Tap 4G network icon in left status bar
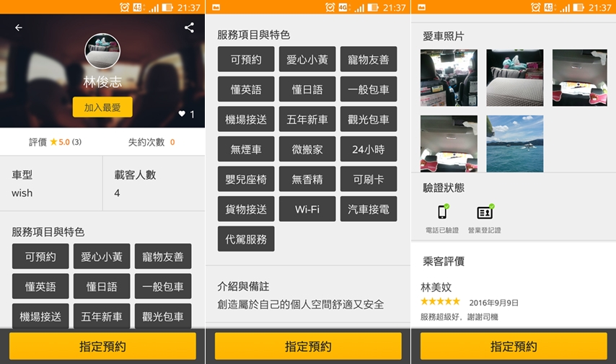 pyautogui.click(x=138, y=7)
